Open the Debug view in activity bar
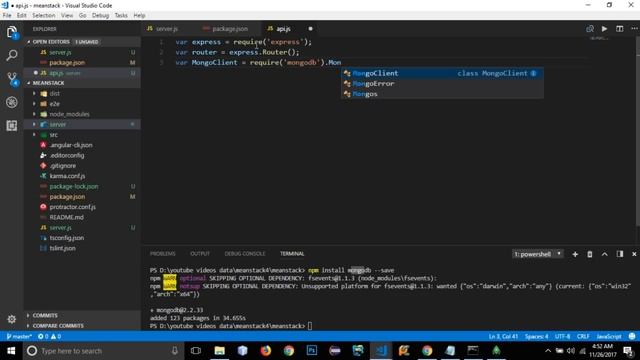The height and width of the screenshot is (360, 640). (x=12, y=102)
